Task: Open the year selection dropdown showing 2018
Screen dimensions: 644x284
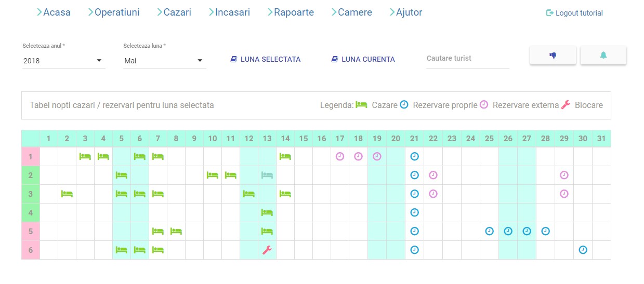Action: (63, 61)
